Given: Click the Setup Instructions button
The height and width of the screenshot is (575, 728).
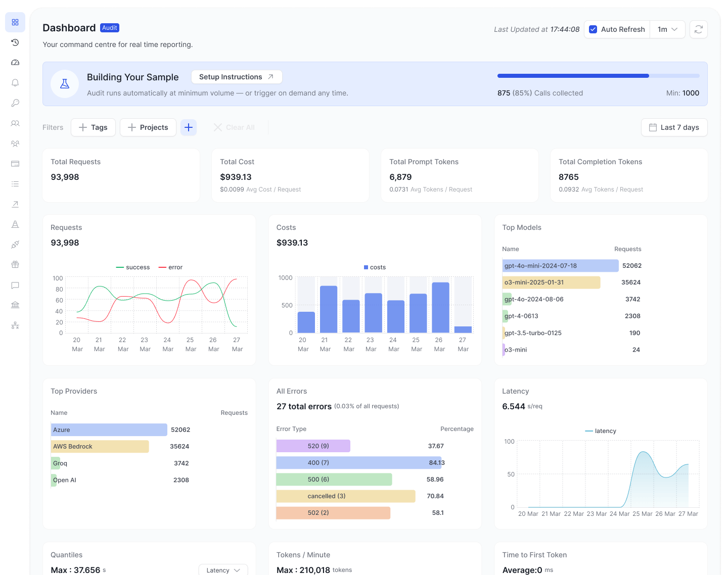Looking at the screenshot, I should (236, 77).
